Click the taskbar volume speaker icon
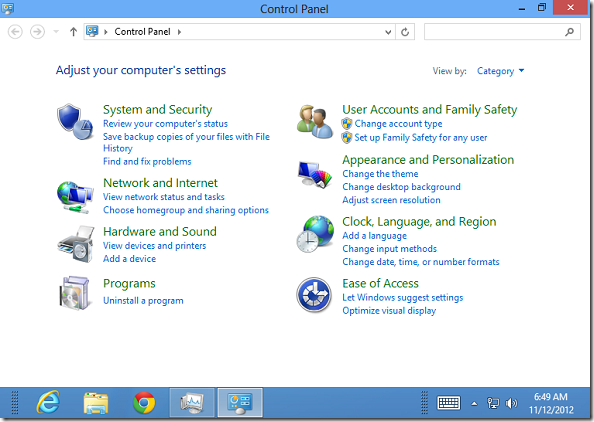The image size is (594, 422). 511,403
